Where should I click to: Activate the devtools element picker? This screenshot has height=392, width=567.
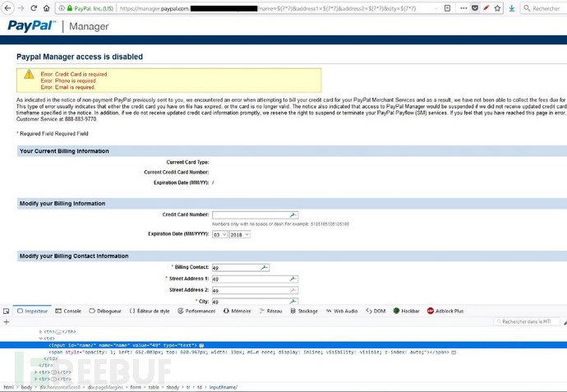(6, 311)
